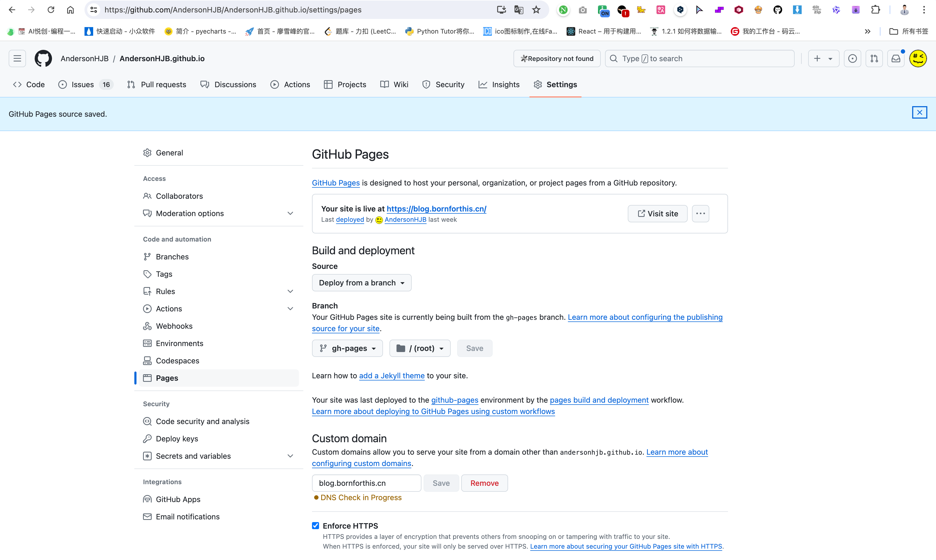
Task: Click the browser back arrow
Action: tap(12, 10)
